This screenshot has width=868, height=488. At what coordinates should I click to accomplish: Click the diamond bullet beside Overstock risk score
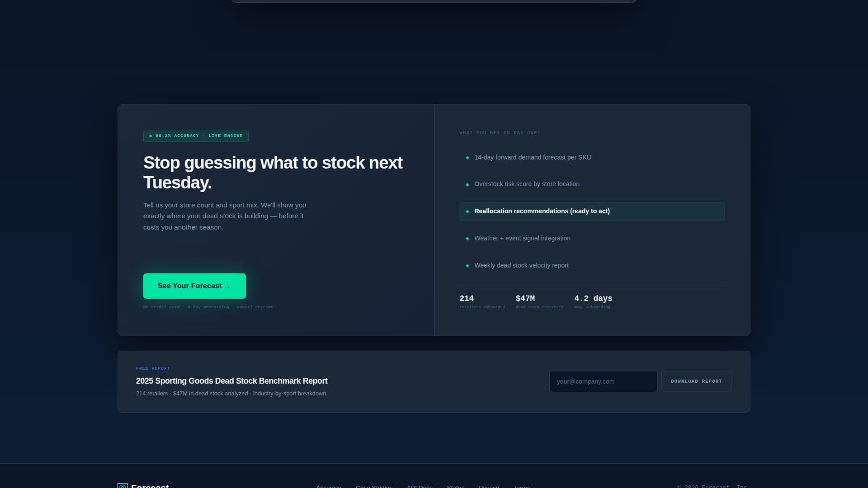(x=467, y=185)
